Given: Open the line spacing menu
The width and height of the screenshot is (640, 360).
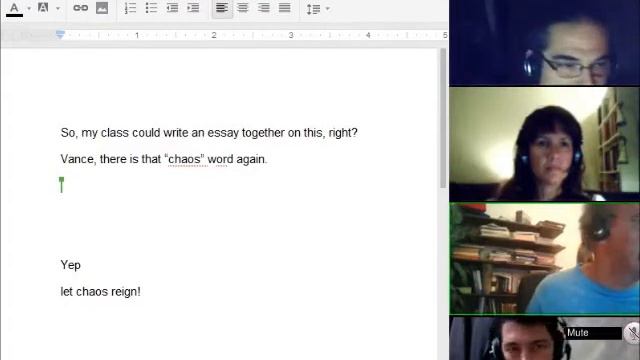Looking at the screenshot, I should pos(313,9).
